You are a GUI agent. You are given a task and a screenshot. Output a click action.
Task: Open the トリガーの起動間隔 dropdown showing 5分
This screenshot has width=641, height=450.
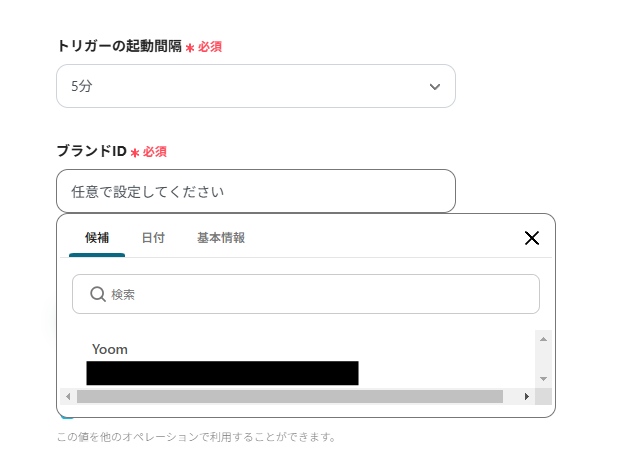click(256, 86)
